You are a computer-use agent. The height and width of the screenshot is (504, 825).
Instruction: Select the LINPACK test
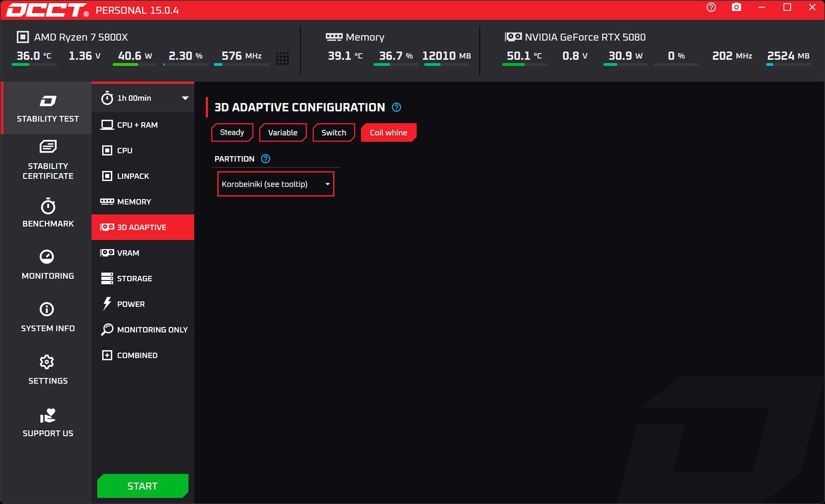pos(133,176)
